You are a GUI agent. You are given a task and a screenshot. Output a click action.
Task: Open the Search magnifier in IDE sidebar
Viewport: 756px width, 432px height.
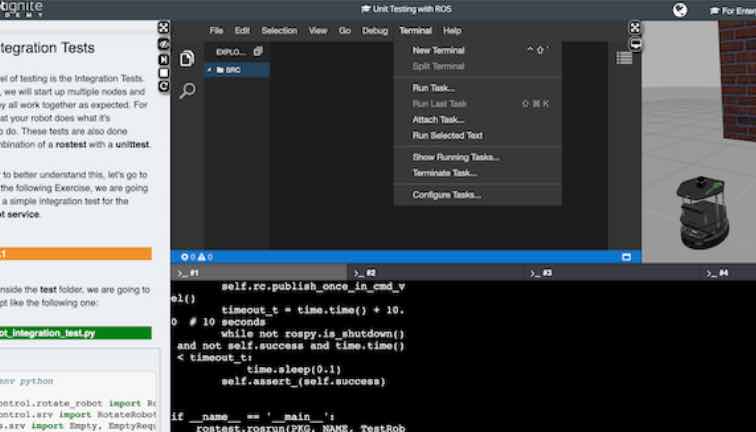point(187,90)
